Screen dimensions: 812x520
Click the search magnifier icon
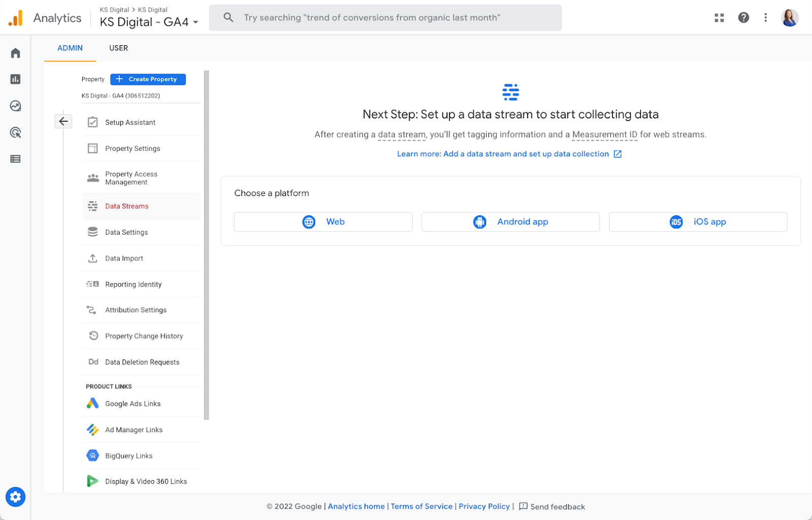tap(228, 18)
